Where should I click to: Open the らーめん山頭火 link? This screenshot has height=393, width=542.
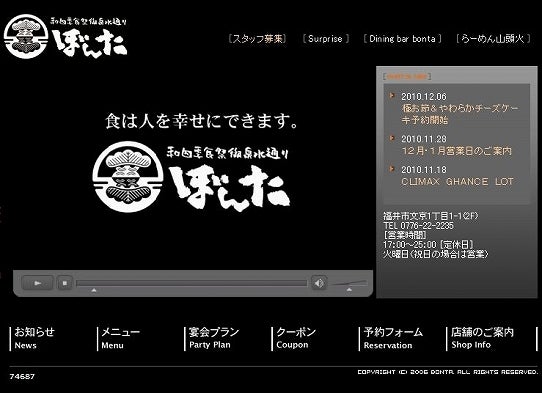tap(493, 39)
